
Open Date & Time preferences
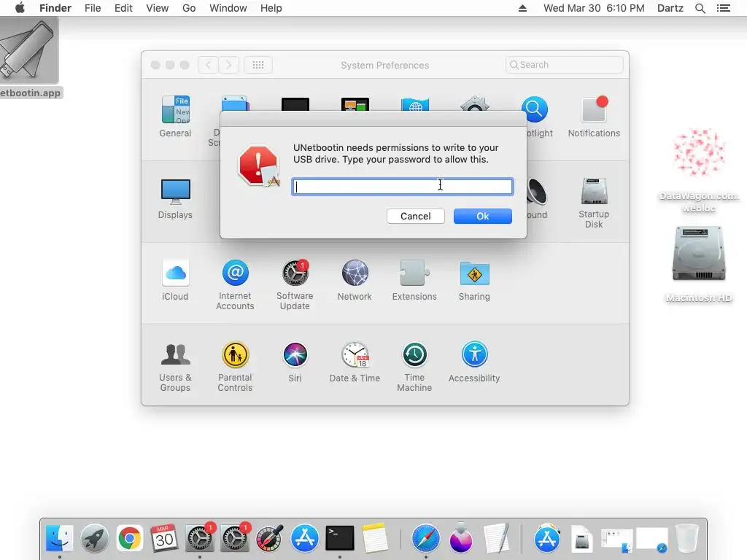pyautogui.click(x=355, y=362)
